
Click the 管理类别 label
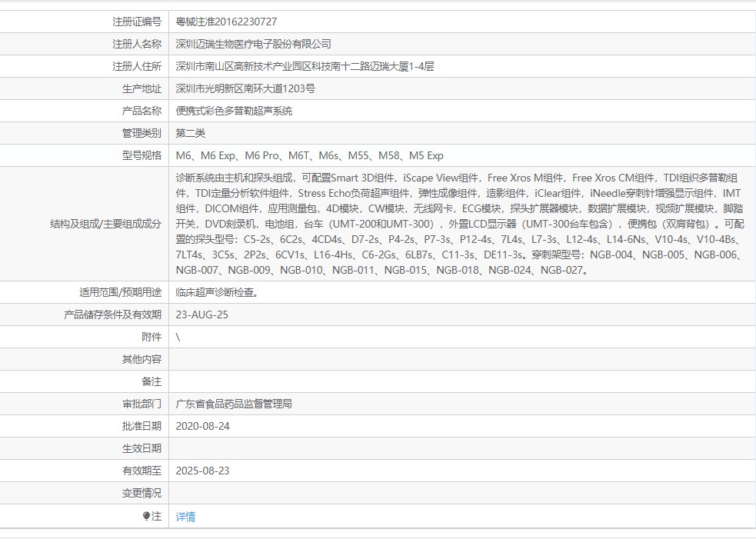click(x=142, y=133)
